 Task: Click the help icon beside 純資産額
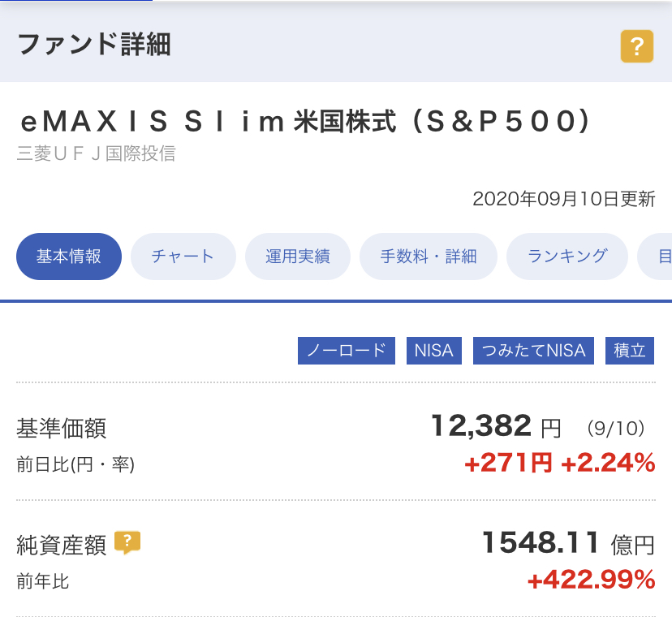(x=127, y=542)
